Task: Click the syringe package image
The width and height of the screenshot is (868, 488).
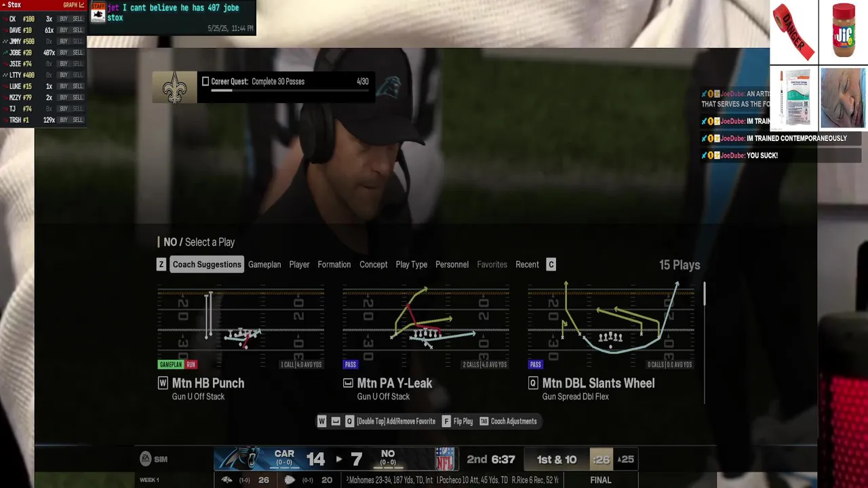Action: coord(793,98)
